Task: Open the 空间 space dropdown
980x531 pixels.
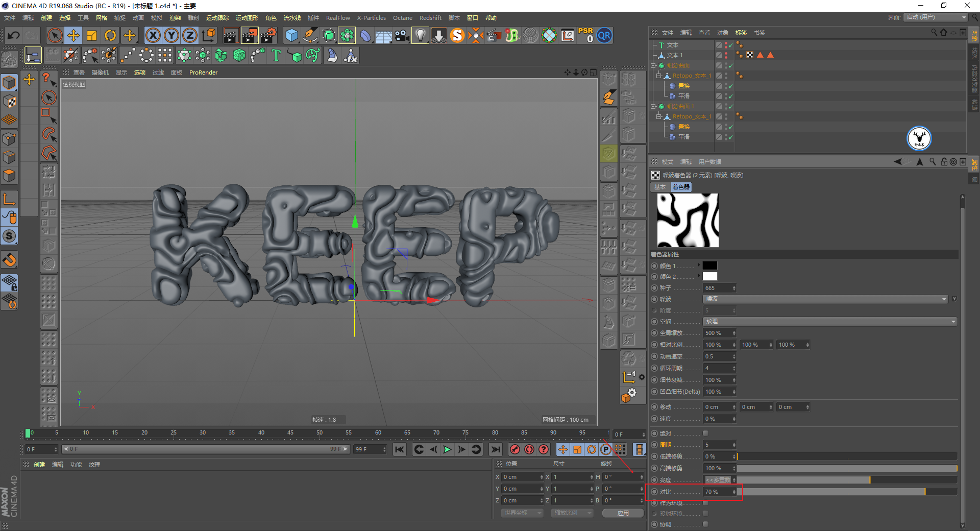Action: (830, 322)
